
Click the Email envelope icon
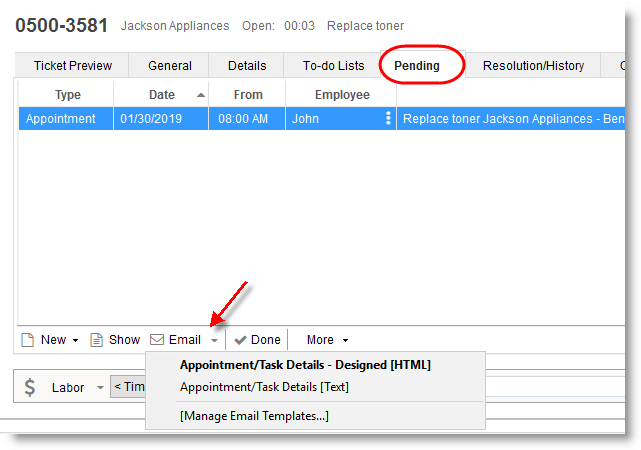(x=157, y=340)
